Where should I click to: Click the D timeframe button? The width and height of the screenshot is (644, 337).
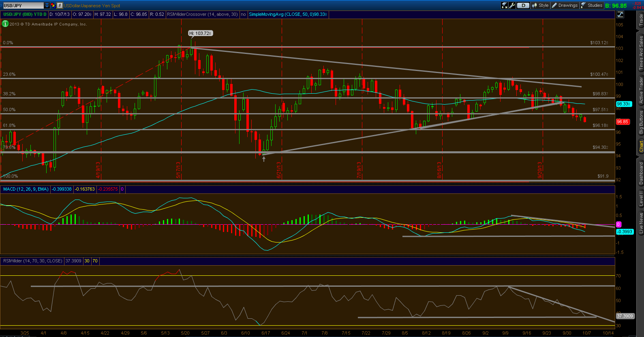(x=523, y=5)
